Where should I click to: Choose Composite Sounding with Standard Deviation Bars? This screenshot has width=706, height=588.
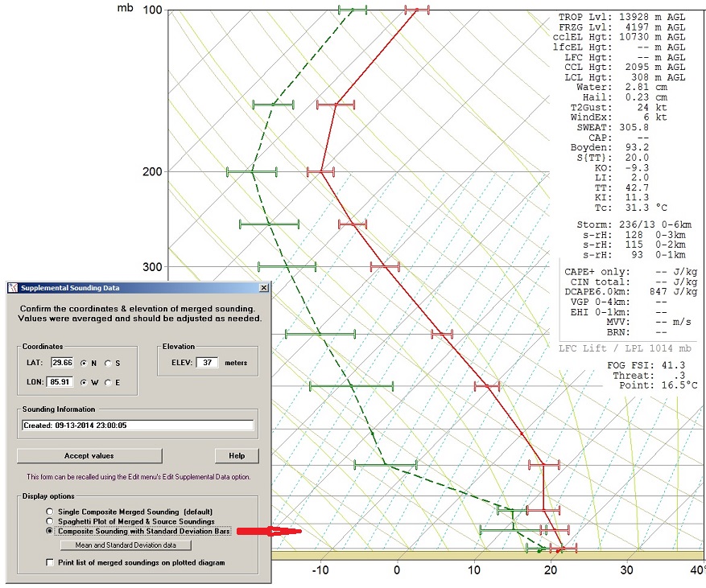click(50, 531)
